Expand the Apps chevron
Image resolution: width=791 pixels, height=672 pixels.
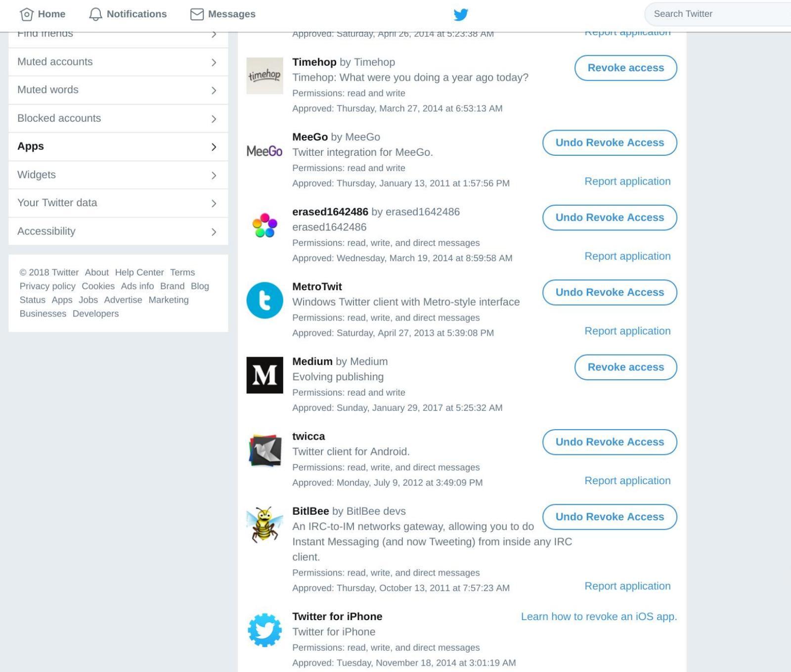(x=214, y=147)
